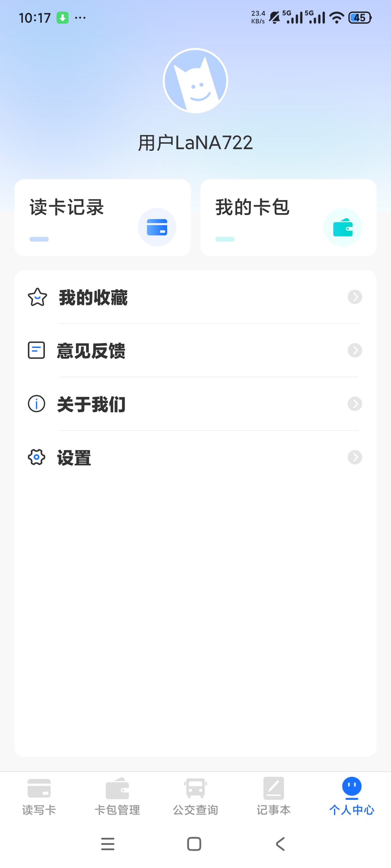Switch to the 记事本 notebook tab
The width and height of the screenshot is (391, 868).
pyautogui.click(x=274, y=797)
